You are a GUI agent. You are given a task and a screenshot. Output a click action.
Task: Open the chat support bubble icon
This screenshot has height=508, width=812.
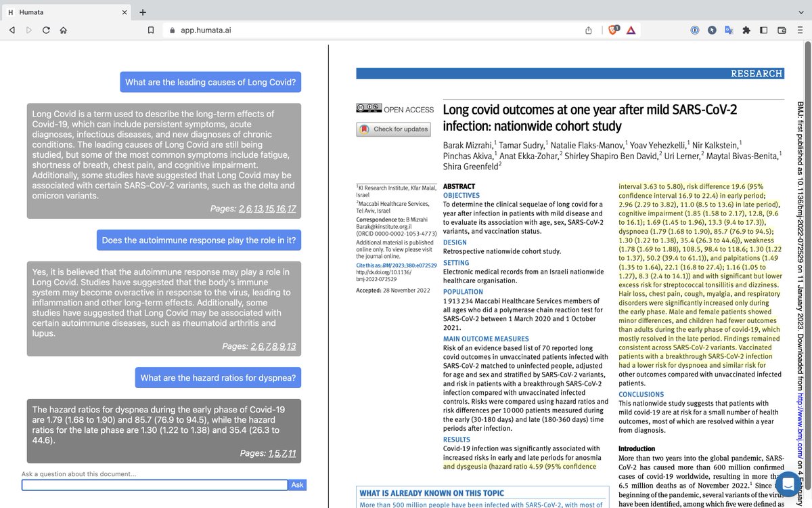[x=788, y=484]
